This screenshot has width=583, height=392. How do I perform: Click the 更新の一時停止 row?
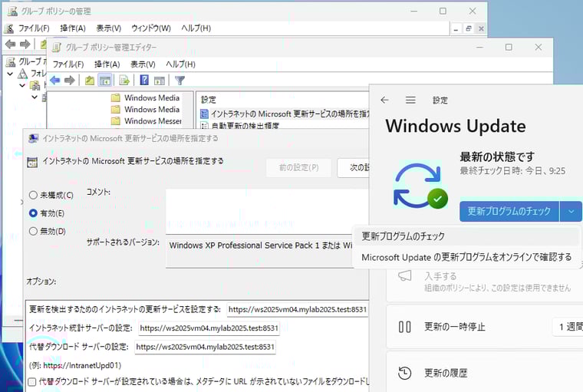click(485, 327)
